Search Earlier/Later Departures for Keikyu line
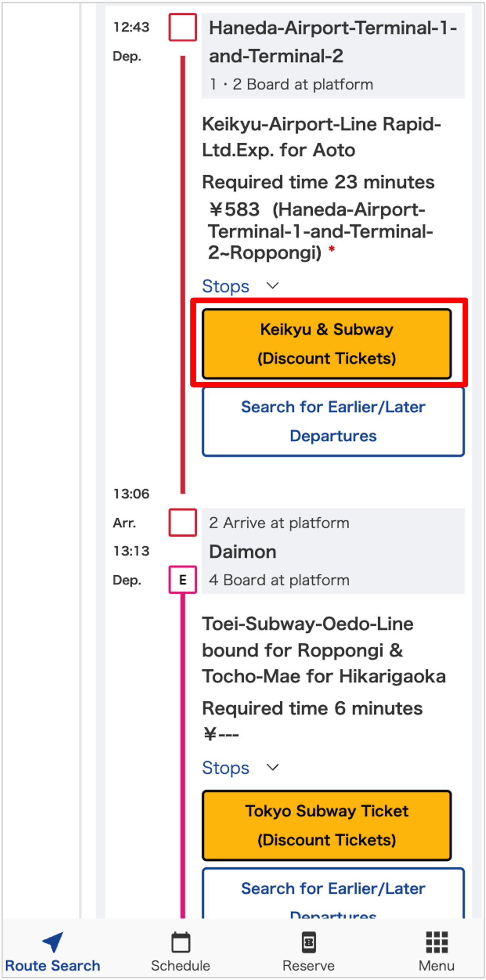This screenshot has width=486, height=980. (333, 421)
